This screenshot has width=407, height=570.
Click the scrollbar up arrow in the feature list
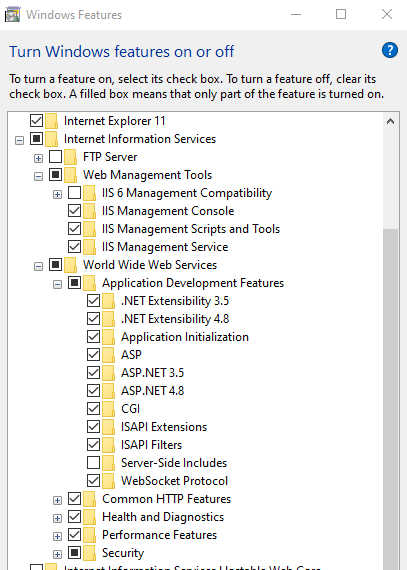tap(391, 121)
